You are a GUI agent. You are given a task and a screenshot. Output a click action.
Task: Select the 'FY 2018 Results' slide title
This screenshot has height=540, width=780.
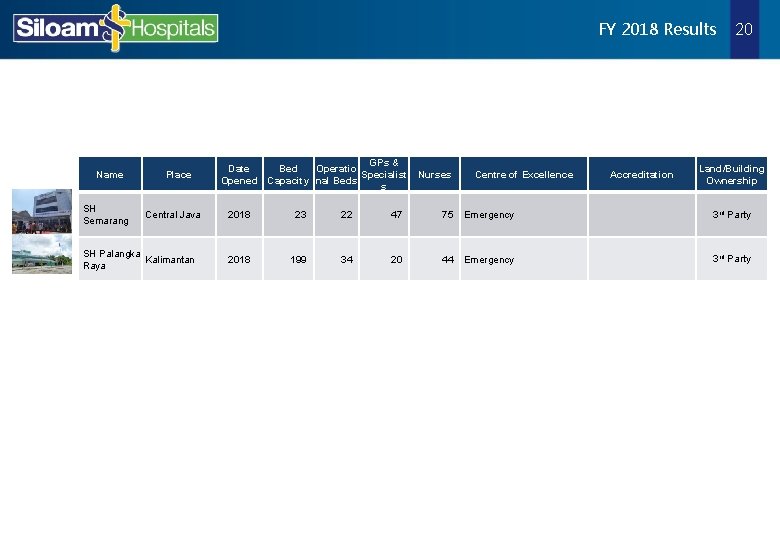tap(657, 29)
